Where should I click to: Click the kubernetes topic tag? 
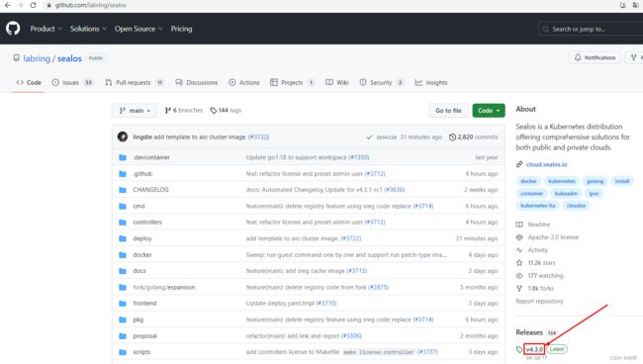[x=562, y=181]
